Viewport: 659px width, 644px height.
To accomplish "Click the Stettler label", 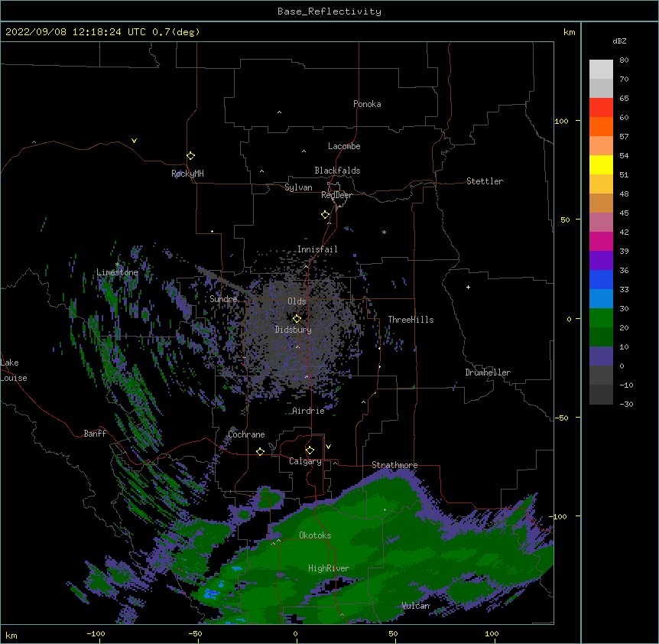I will [x=485, y=181].
